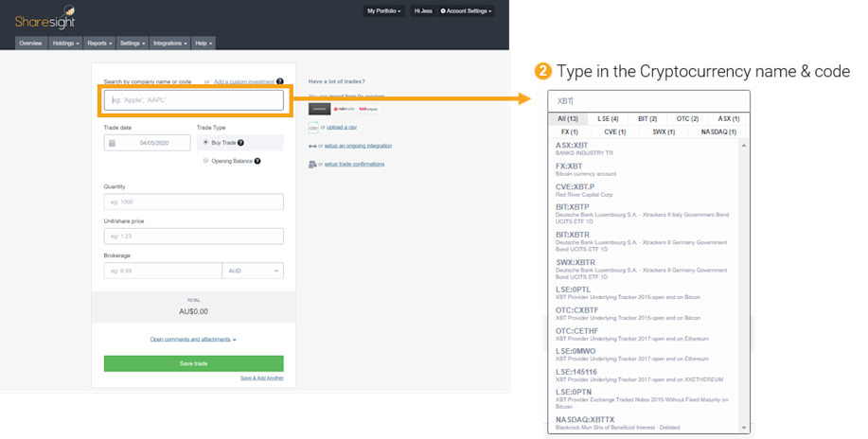This screenshot has height=439, width=868.
Task: Click the CSV file icon
Action: (313, 128)
